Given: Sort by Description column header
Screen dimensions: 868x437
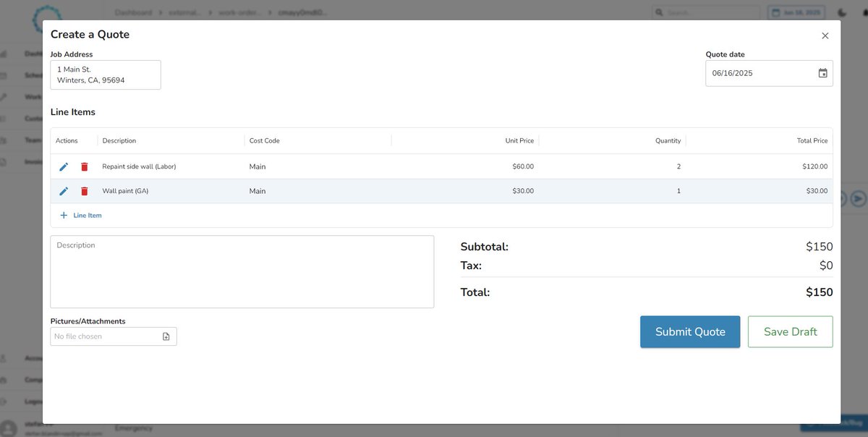Looking at the screenshot, I should pyautogui.click(x=119, y=141).
